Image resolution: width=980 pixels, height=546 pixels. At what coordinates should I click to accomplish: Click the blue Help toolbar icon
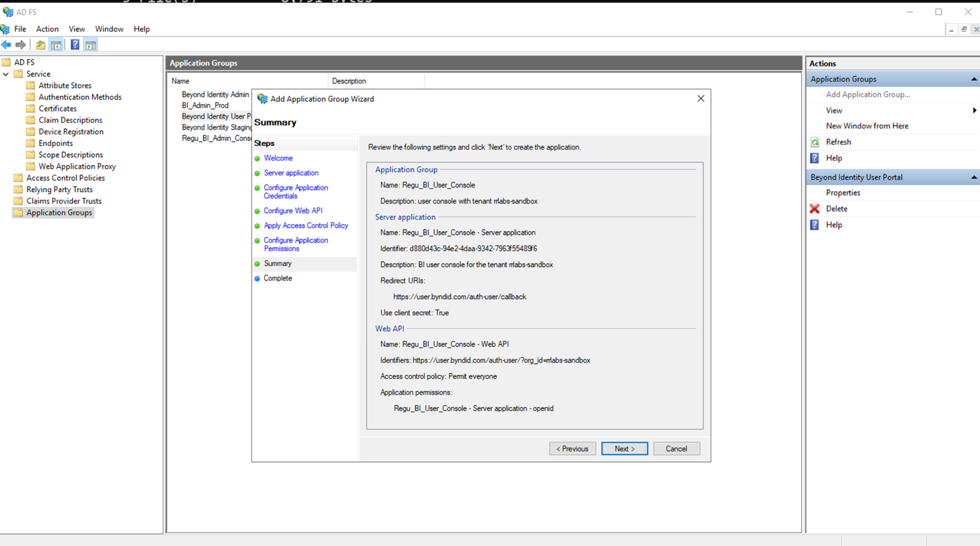tap(75, 45)
